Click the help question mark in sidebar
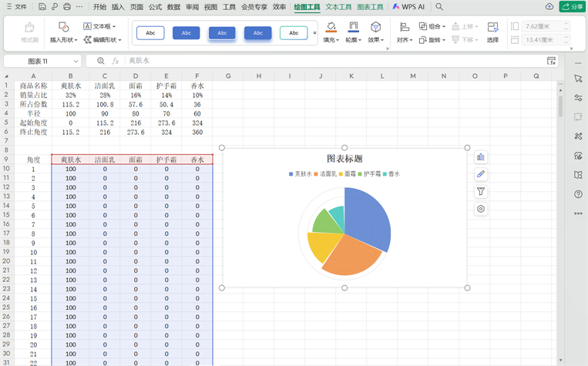This screenshot has height=366, width=588. 578,194
